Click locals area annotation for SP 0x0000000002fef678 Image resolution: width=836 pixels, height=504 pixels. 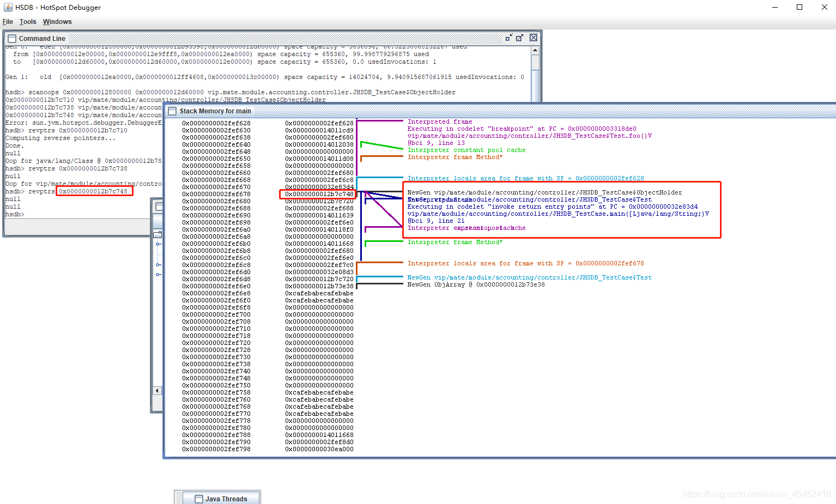[525, 264]
